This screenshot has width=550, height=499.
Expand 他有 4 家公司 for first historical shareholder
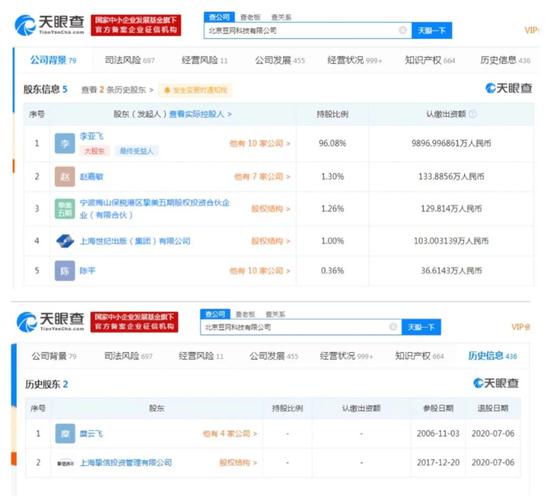tap(230, 434)
